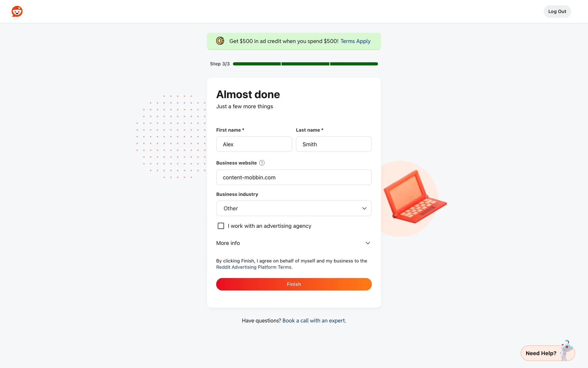588x368 pixels.
Task: Click the Reddit logo icon
Action: (x=17, y=11)
